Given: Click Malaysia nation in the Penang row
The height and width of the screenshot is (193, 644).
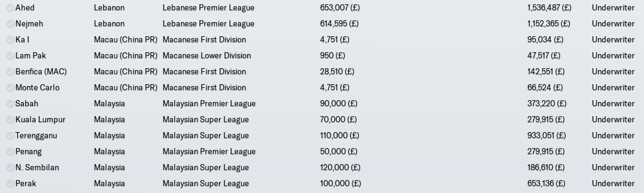Looking at the screenshot, I should 109,152.
